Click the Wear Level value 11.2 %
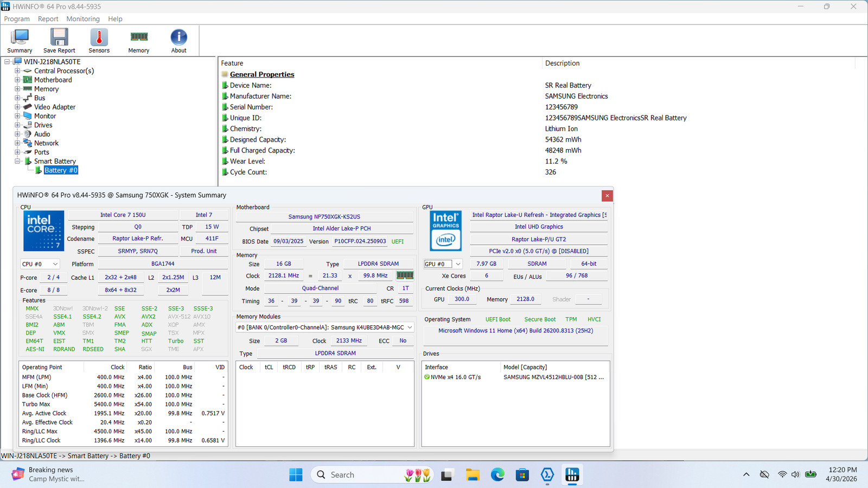 coord(556,162)
